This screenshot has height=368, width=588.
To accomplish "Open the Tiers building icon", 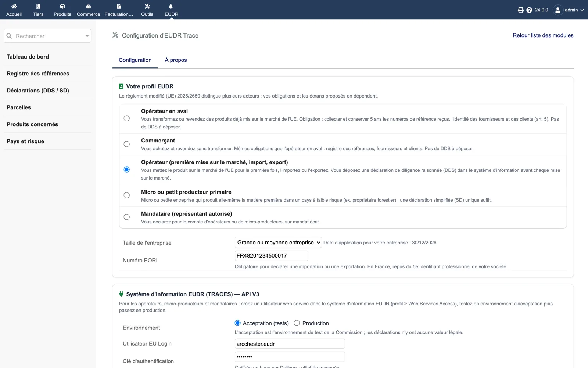I will (38, 6).
